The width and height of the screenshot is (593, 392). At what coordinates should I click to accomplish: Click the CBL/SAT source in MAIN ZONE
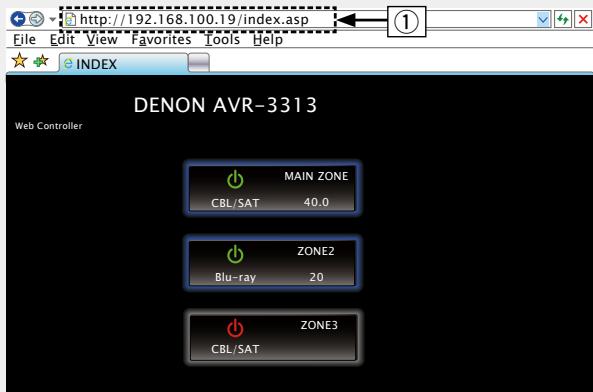click(x=235, y=203)
